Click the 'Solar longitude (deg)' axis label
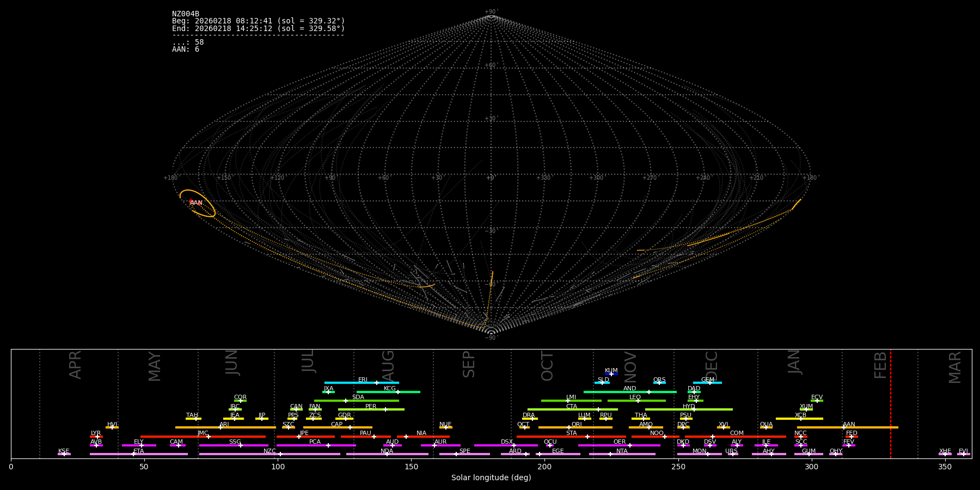The image size is (980, 490). [491, 478]
